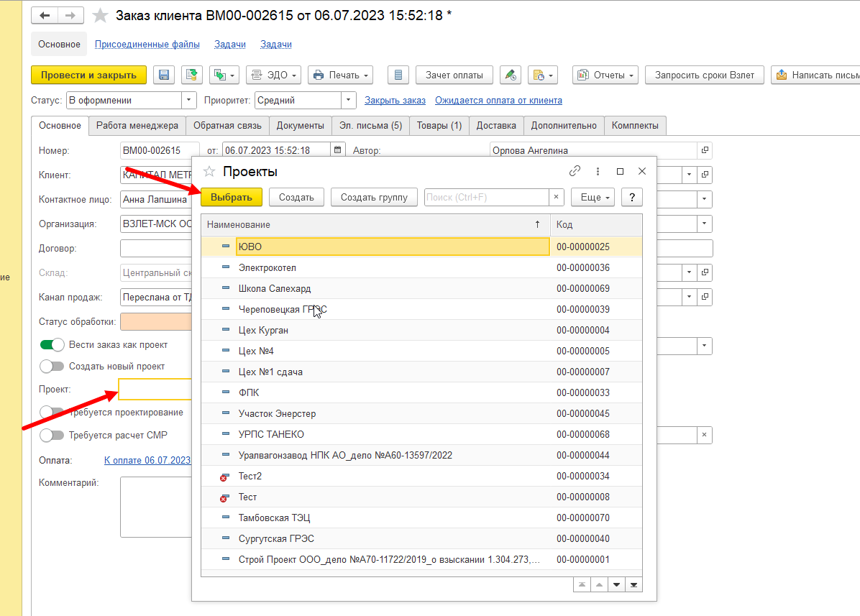This screenshot has width=860, height=616.
Task: Expand the Статус dropdown arrow
Action: (188, 101)
